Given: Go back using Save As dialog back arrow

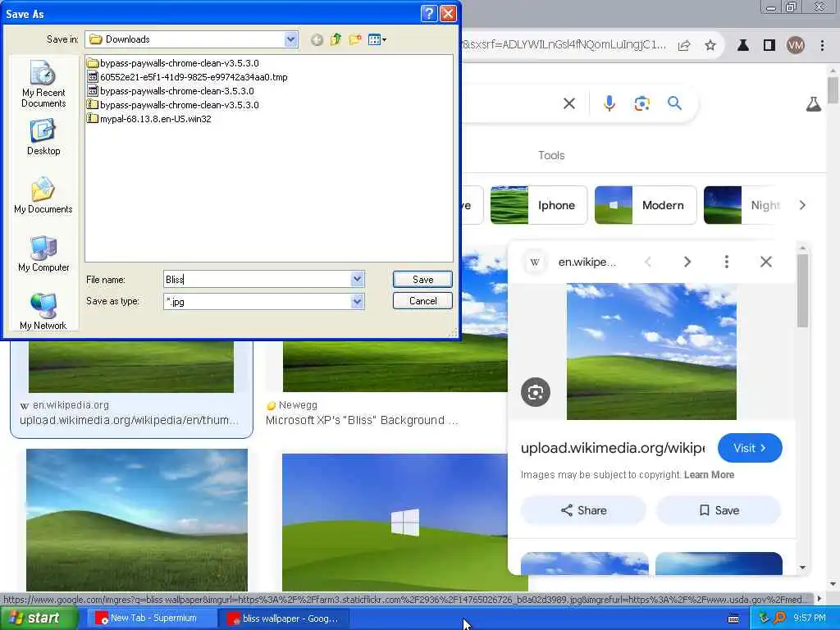Looking at the screenshot, I should 317,39.
